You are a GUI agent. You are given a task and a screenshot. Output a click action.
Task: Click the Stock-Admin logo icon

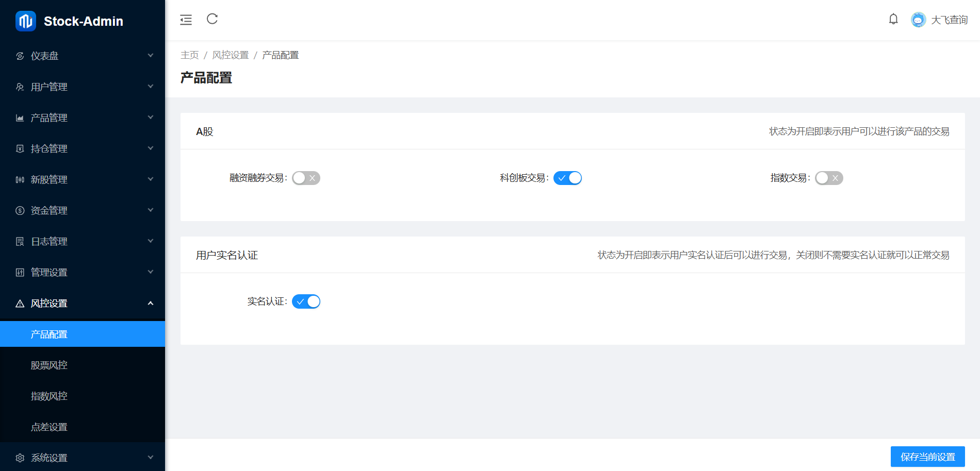tap(25, 21)
